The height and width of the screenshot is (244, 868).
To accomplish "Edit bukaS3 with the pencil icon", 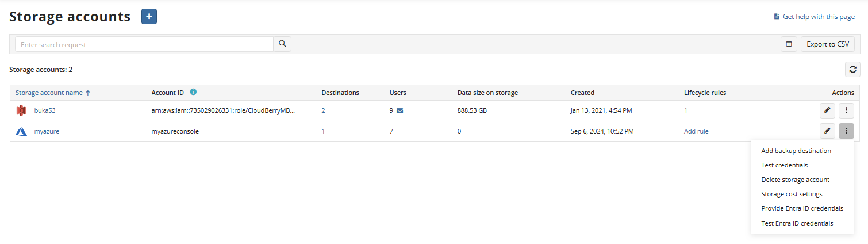I will point(827,110).
